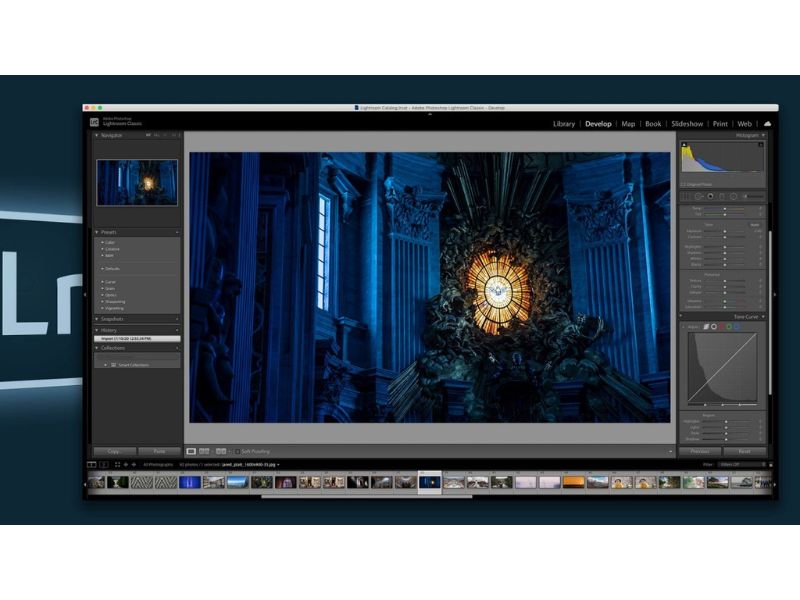Image resolution: width=800 pixels, height=600 pixels.
Task: Click the parametric curve icon in Tone Curve
Action: (706, 327)
